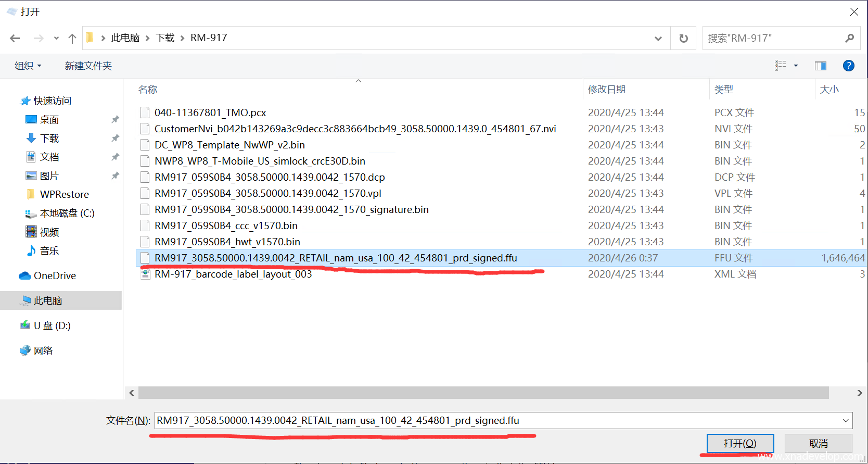
Task: Click the horizontal scrollbar right arrow
Action: coord(859,393)
